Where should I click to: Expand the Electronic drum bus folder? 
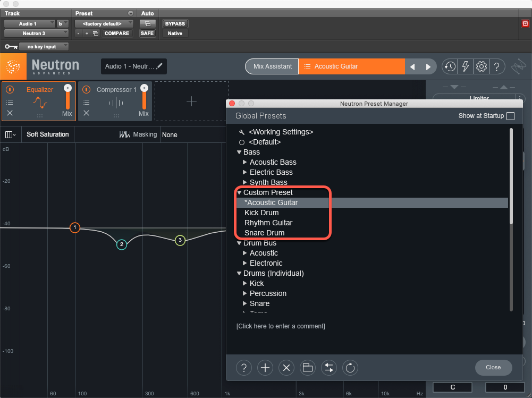tap(244, 263)
